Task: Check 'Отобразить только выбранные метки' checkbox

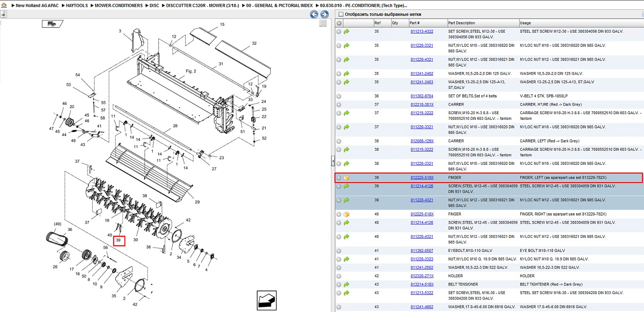Action: (x=341, y=14)
